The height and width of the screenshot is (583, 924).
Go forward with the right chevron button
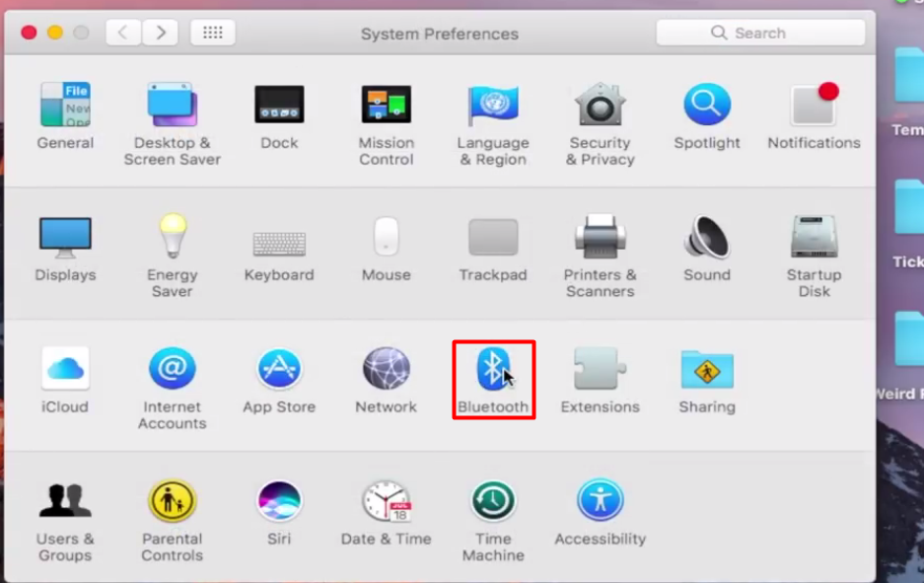coord(160,33)
